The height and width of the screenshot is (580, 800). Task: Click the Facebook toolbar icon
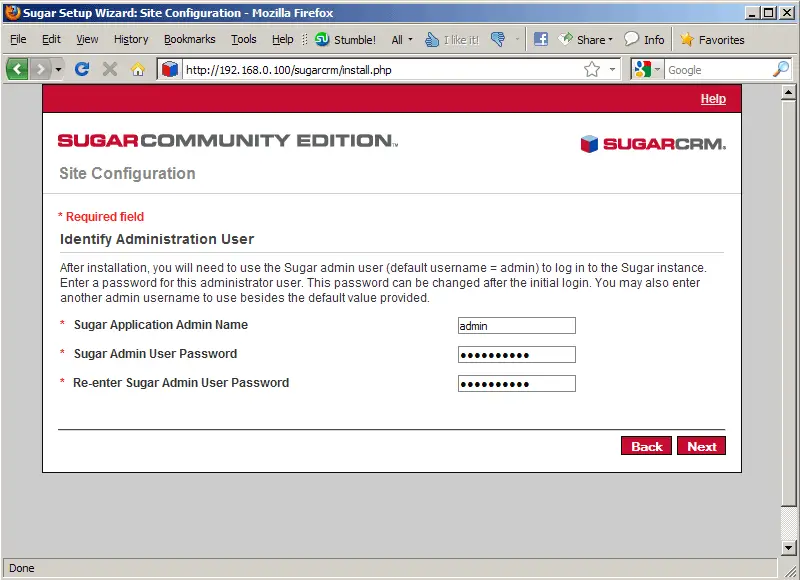pos(540,39)
